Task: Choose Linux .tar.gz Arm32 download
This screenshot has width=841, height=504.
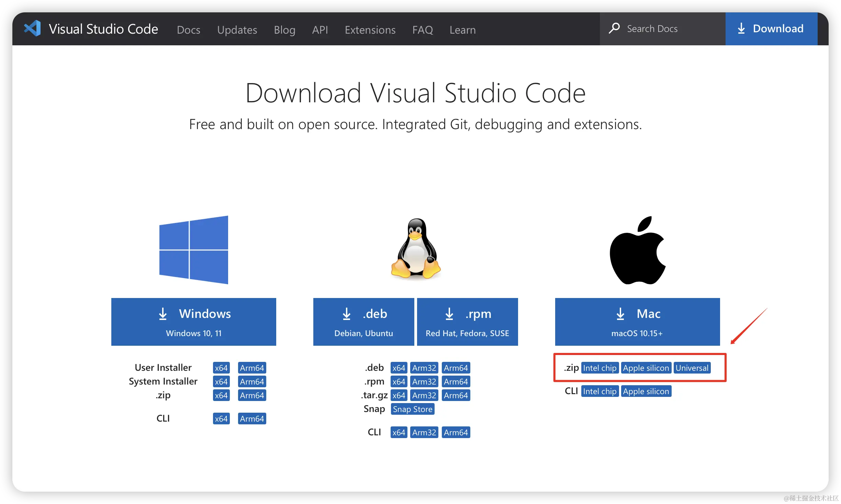Action: tap(424, 395)
